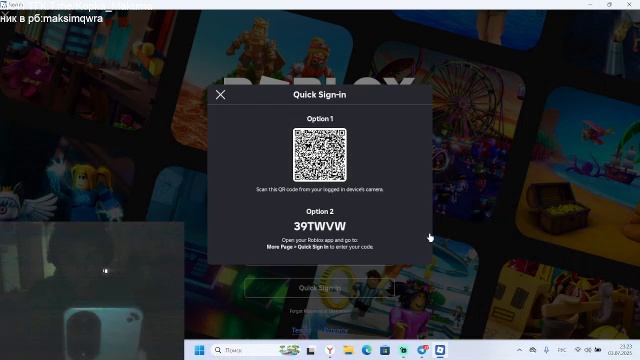Click the Option 2 heading
The image size is (640, 360).
(320, 211)
